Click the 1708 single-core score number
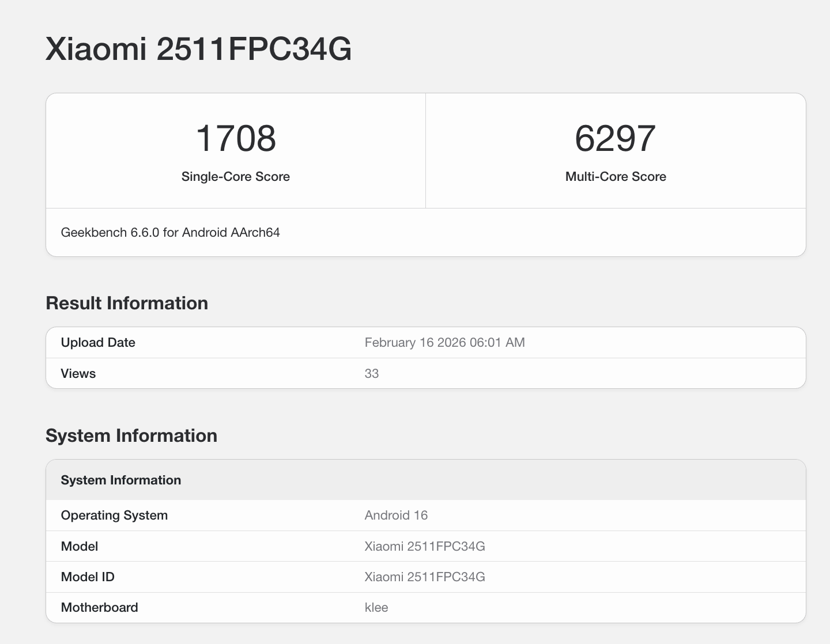This screenshot has height=644, width=830. point(236,139)
